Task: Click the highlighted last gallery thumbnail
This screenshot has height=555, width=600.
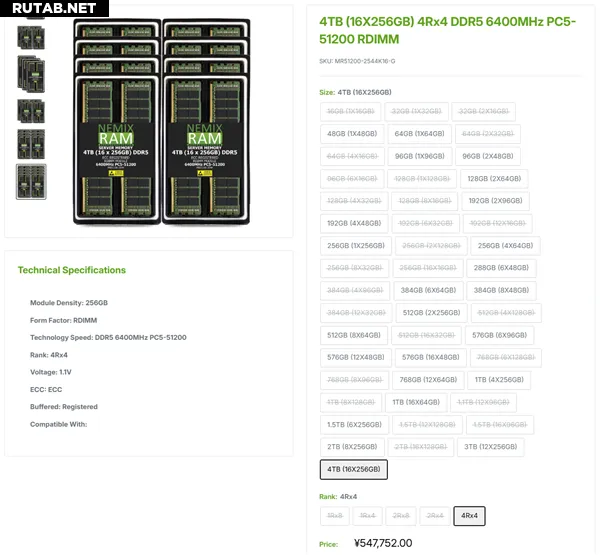Action: click(x=30, y=181)
